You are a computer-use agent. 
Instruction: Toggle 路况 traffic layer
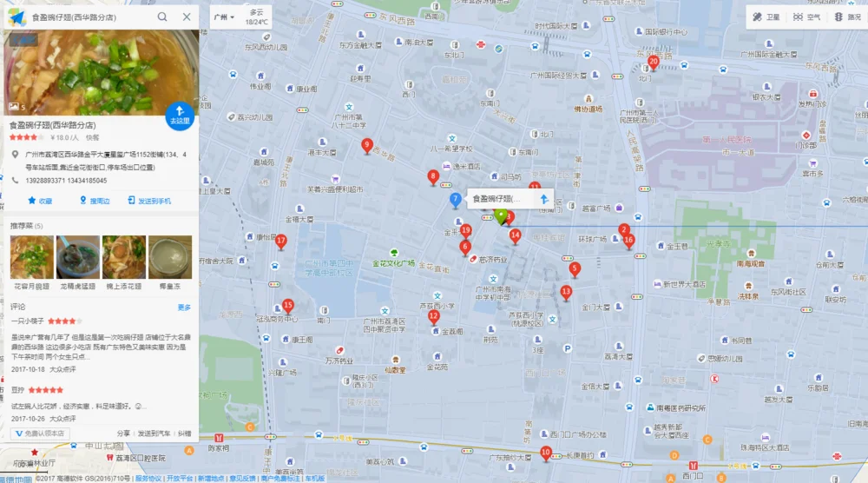point(848,17)
